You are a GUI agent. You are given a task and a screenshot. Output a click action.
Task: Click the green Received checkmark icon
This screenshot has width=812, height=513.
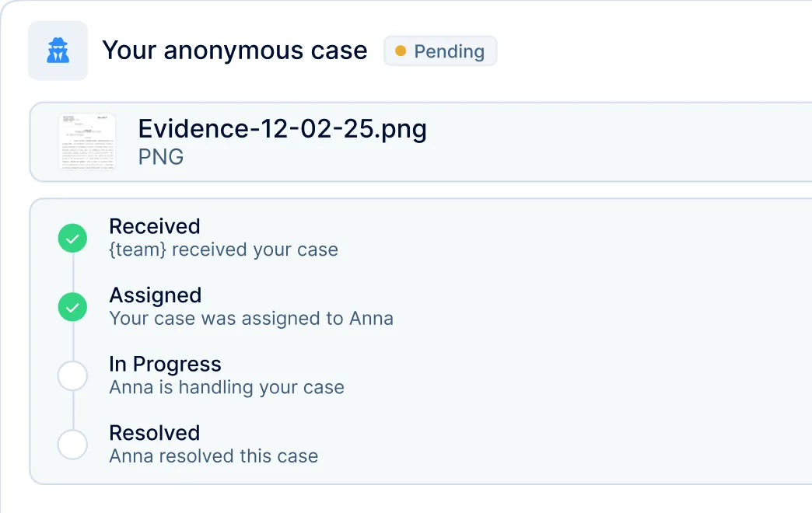tap(72, 239)
